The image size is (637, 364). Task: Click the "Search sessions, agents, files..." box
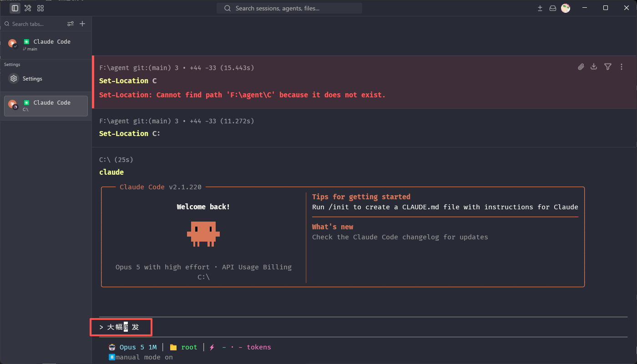[289, 8]
